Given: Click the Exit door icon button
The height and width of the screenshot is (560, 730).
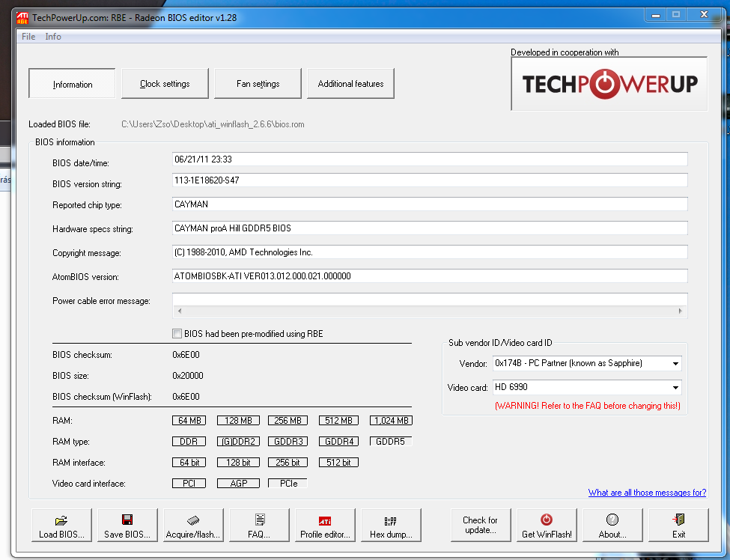Looking at the screenshot, I should 679,525.
